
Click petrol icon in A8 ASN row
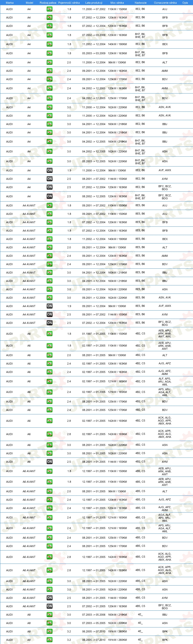(50, 623)
